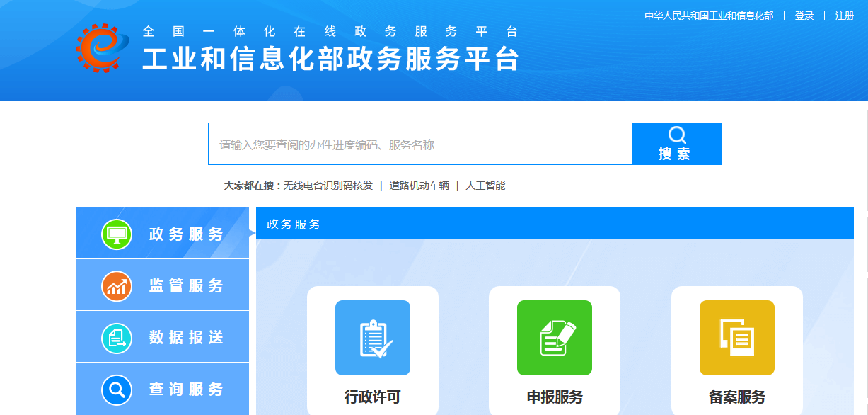Click the teal document icon beside 数据报送
868x415 pixels.
(117, 338)
